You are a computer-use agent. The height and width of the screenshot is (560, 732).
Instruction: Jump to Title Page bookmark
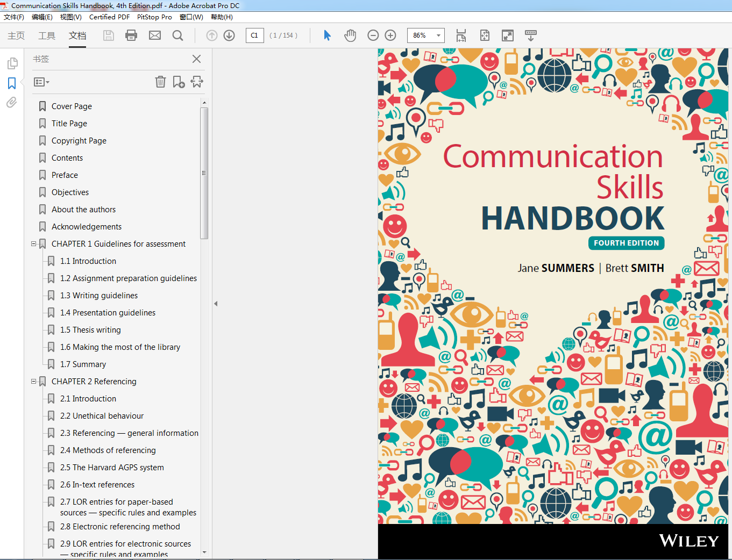(69, 124)
